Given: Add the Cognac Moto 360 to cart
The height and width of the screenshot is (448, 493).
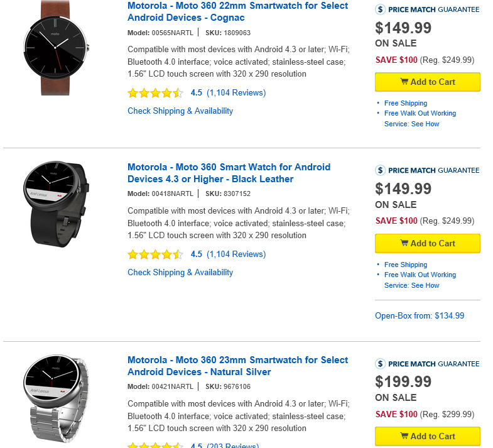Looking at the screenshot, I should point(428,82).
